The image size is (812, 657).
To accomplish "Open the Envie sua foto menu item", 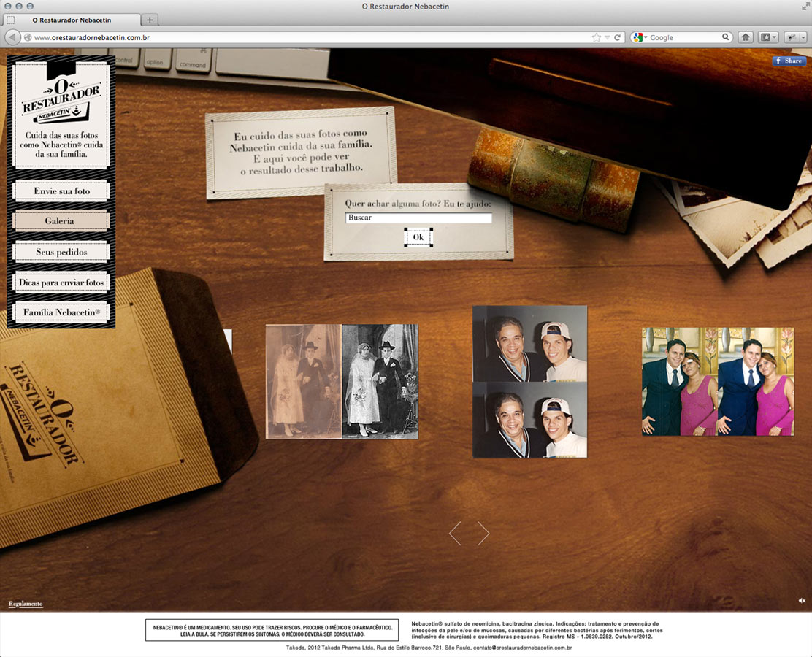I will pyautogui.click(x=61, y=191).
